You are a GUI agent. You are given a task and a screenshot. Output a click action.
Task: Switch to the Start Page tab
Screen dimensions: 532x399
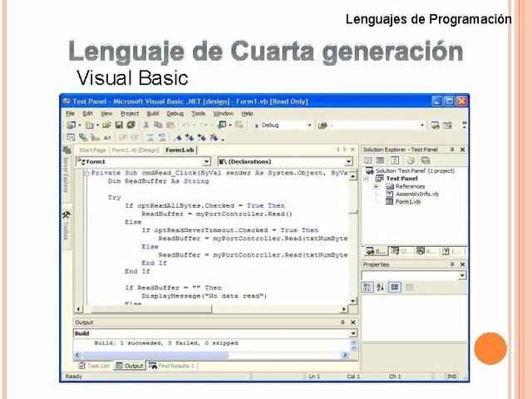(x=92, y=150)
